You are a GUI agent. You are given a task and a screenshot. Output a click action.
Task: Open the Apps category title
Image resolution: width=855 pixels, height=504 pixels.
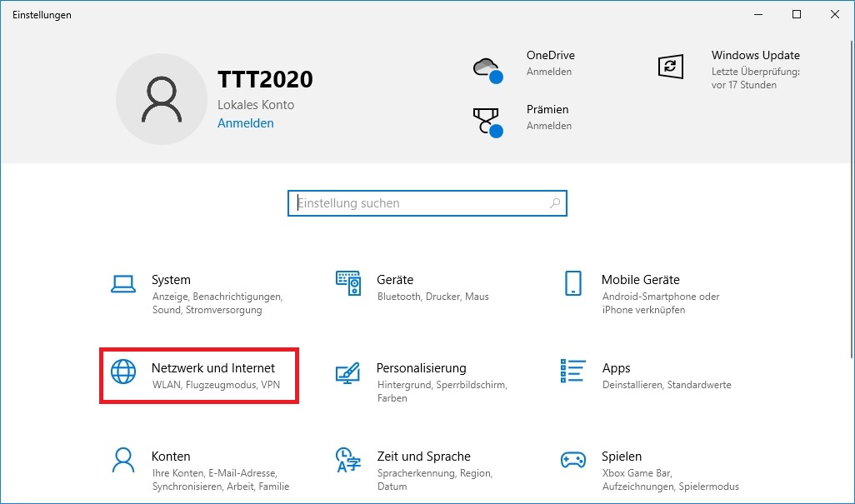616,368
